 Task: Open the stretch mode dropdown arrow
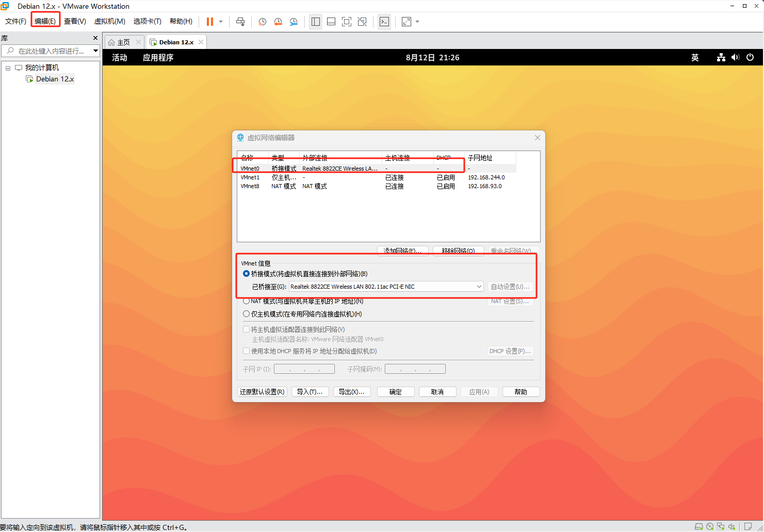(417, 22)
